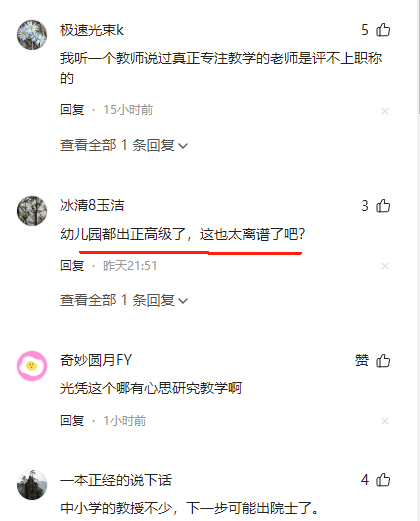Like the comment by 极速光束k

click(x=383, y=30)
